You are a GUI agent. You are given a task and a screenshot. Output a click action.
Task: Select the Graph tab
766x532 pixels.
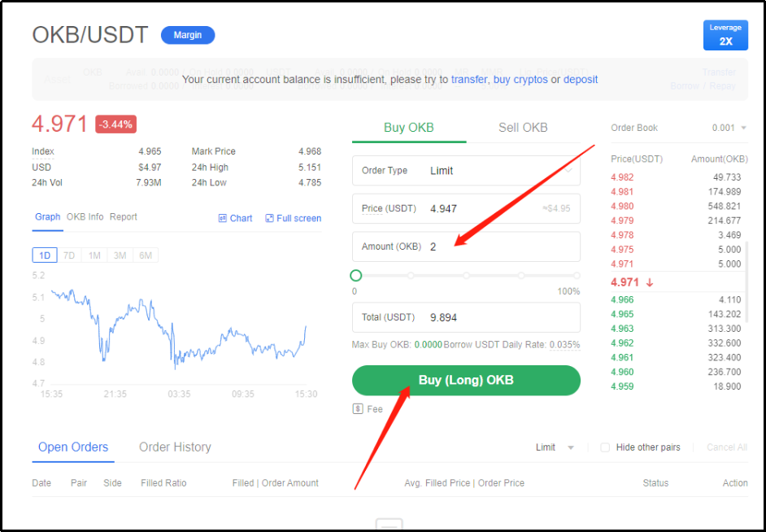(47, 217)
